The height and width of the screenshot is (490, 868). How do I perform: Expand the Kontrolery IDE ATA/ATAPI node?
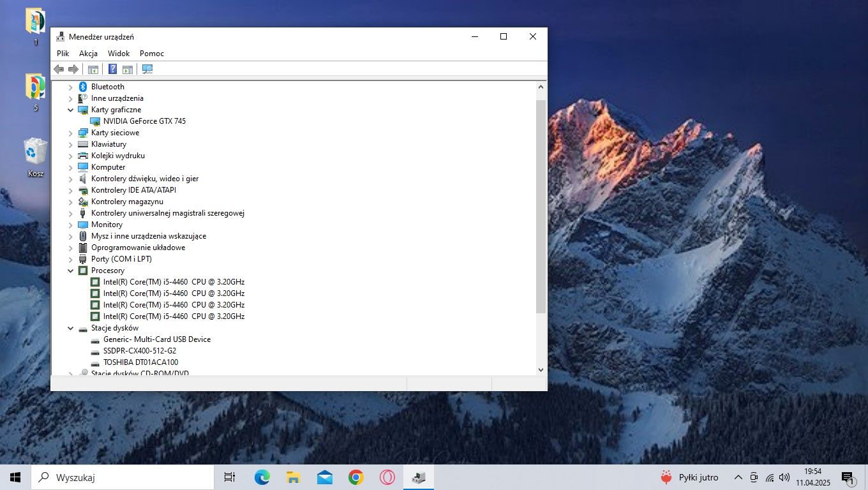click(x=71, y=190)
